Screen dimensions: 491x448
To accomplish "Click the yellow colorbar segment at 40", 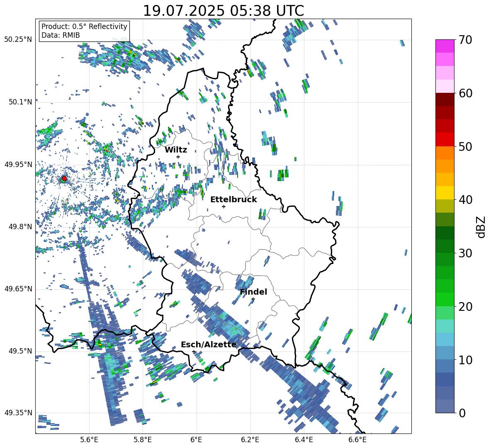I will 445,193.
